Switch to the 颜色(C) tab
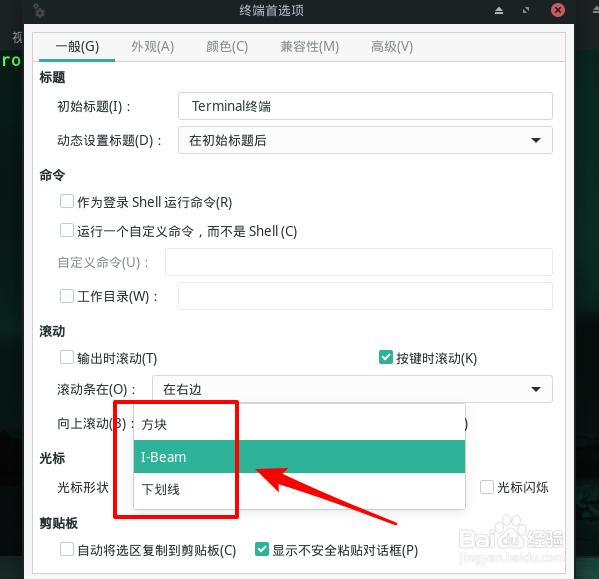Screen dimensions: 599x579 227,47
